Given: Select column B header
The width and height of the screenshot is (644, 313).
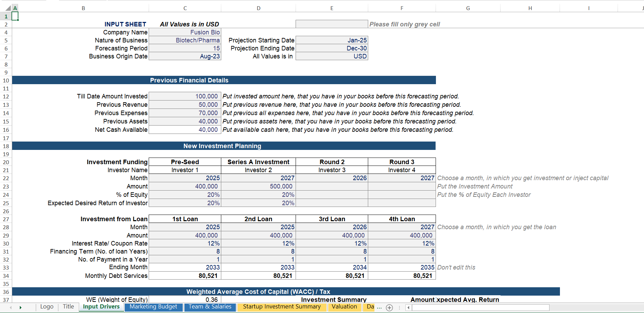Looking at the screenshot, I should [83, 8].
